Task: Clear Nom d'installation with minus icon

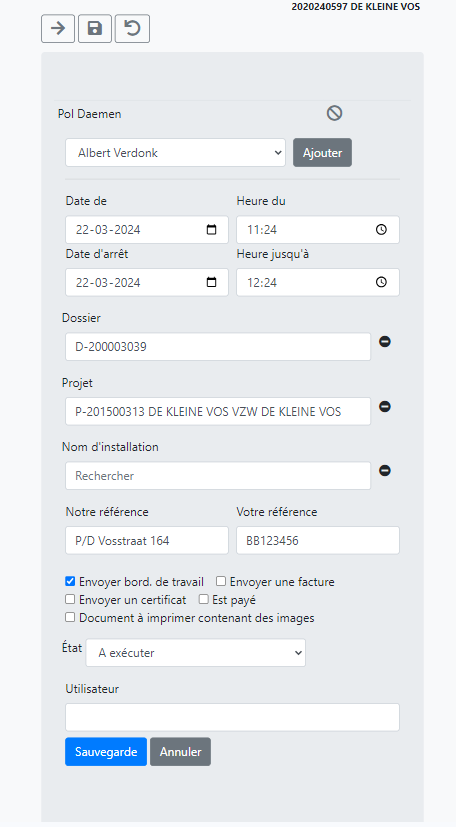Action: [x=385, y=470]
